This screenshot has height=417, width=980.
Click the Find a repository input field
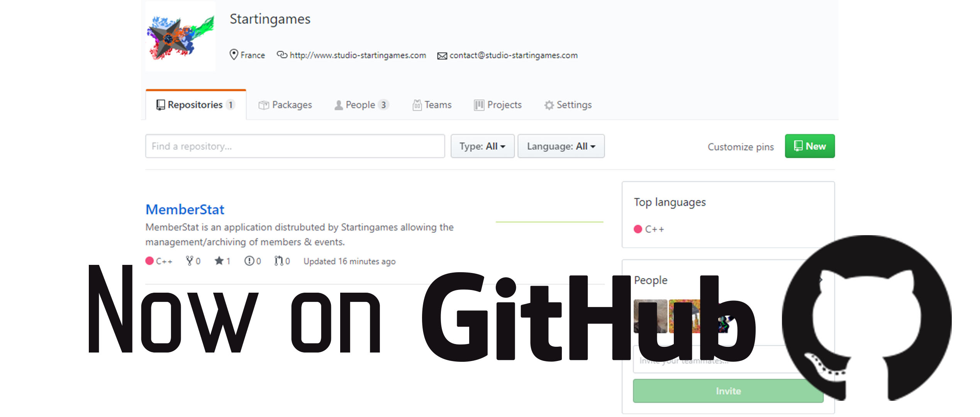click(296, 146)
